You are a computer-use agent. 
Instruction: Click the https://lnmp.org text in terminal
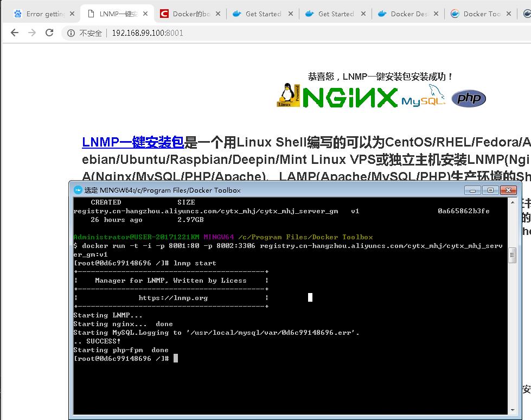173,298
